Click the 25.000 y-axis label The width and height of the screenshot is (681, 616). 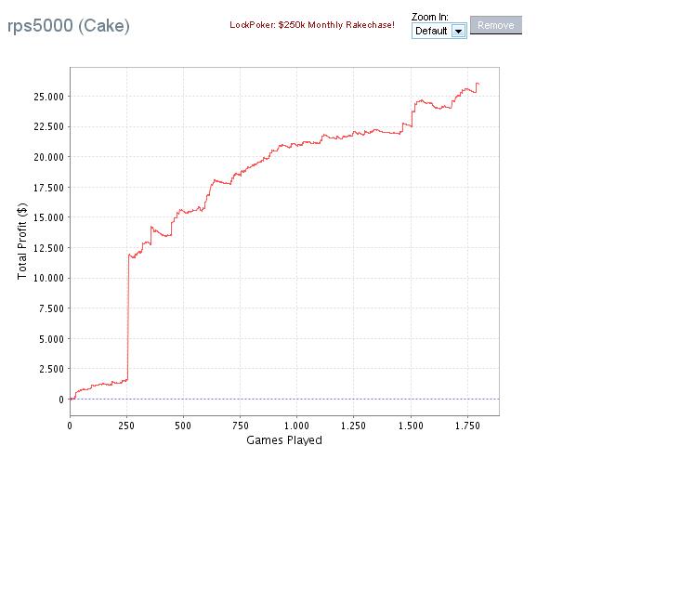48,97
